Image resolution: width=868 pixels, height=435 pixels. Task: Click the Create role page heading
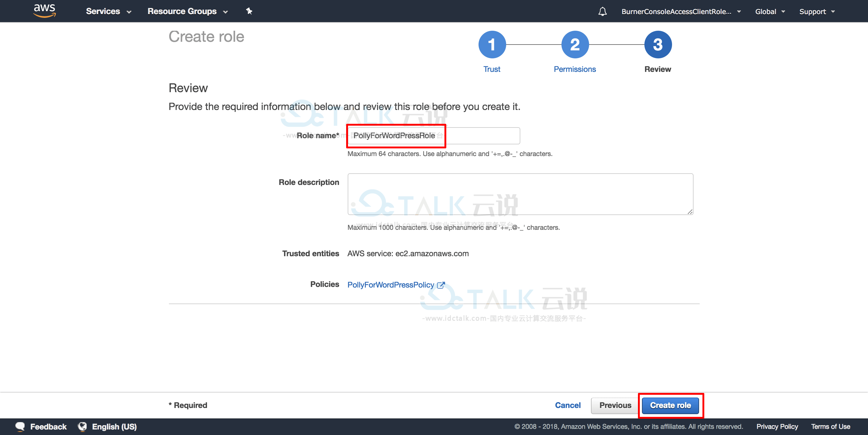(x=206, y=36)
